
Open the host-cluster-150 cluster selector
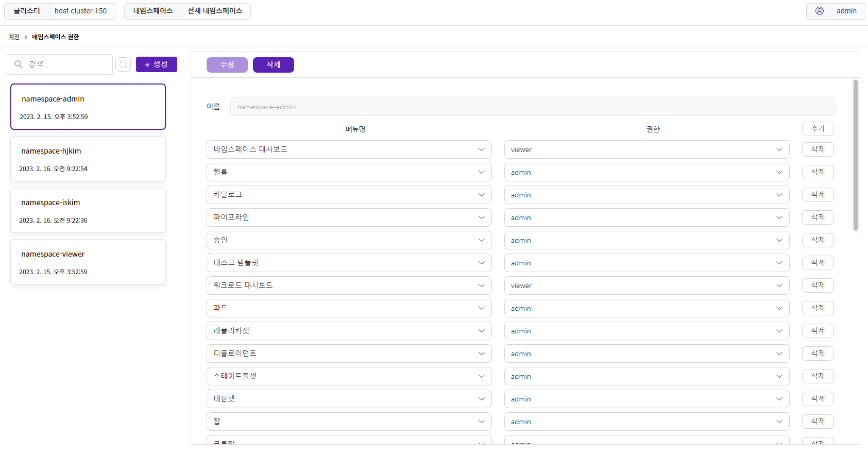tap(82, 11)
